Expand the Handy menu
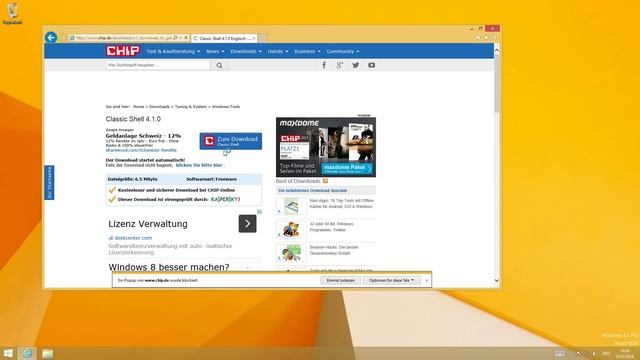 278,51
